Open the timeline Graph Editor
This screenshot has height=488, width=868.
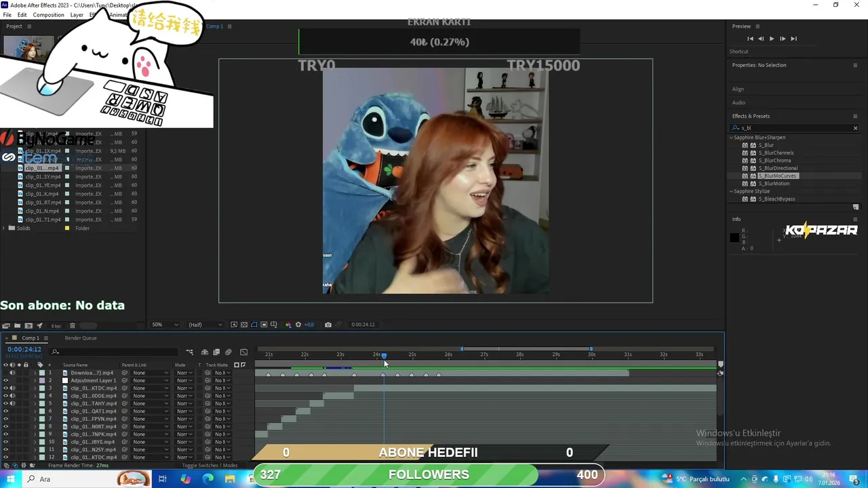click(x=244, y=352)
